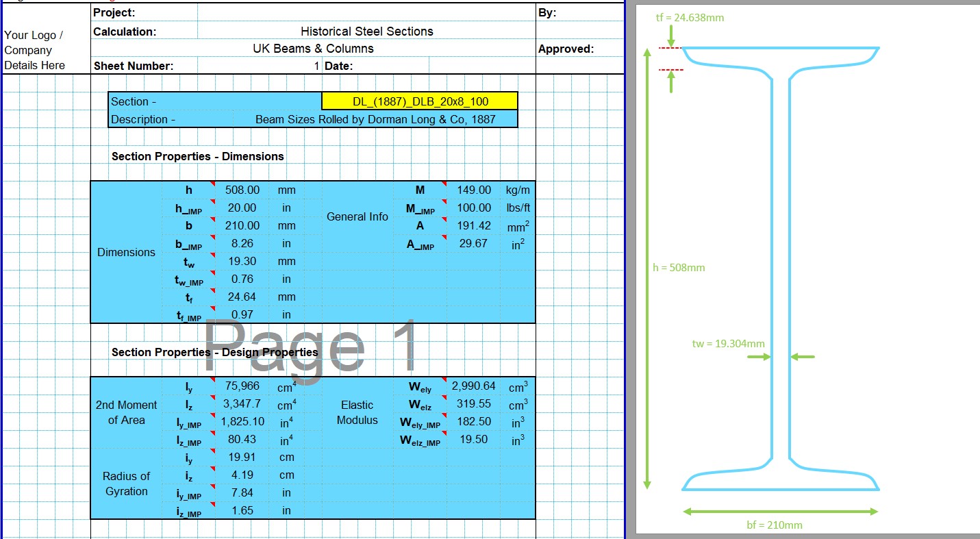The height and width of the screenshot is (539, 980).
Task: Select the blue I-beam section shape
Action: [x=781, y=268]
